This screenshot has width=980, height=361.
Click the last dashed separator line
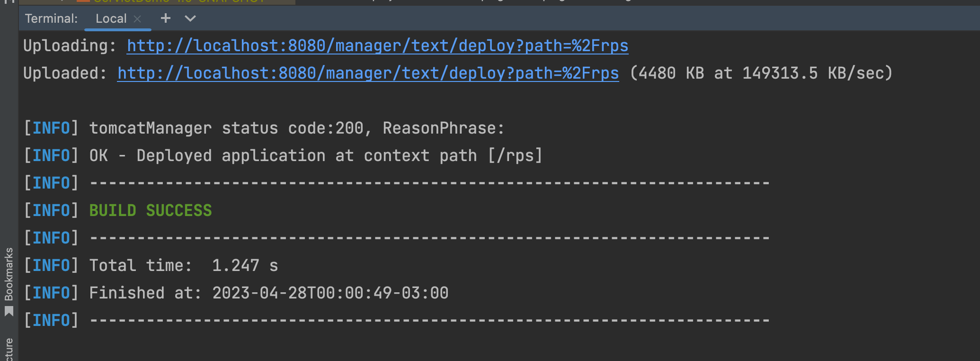click(x=429, y=321)
